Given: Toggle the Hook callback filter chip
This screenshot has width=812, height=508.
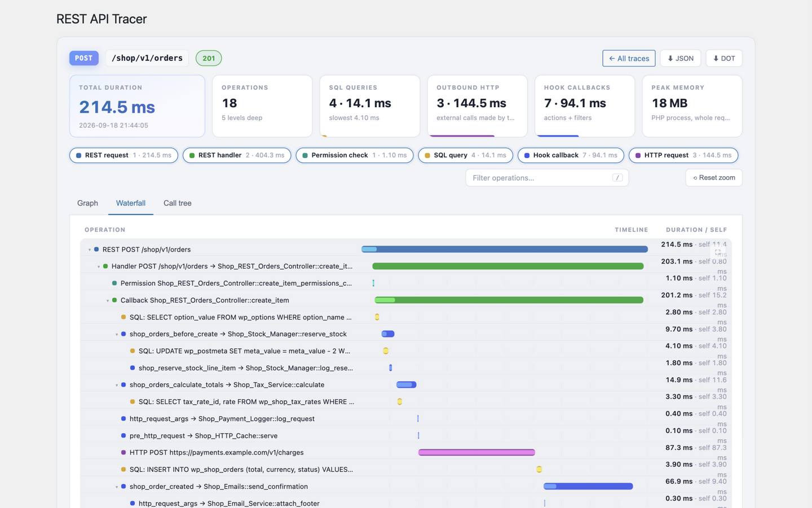Looking at the screenshot, I should coord(571,155).
